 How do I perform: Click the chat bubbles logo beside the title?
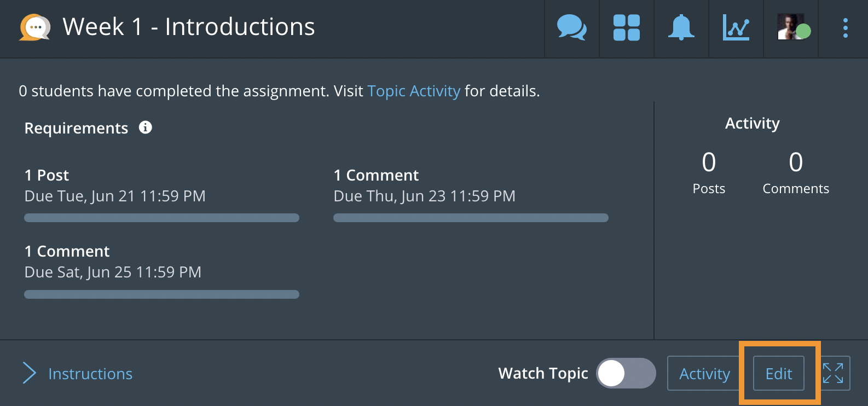[35, 27]
